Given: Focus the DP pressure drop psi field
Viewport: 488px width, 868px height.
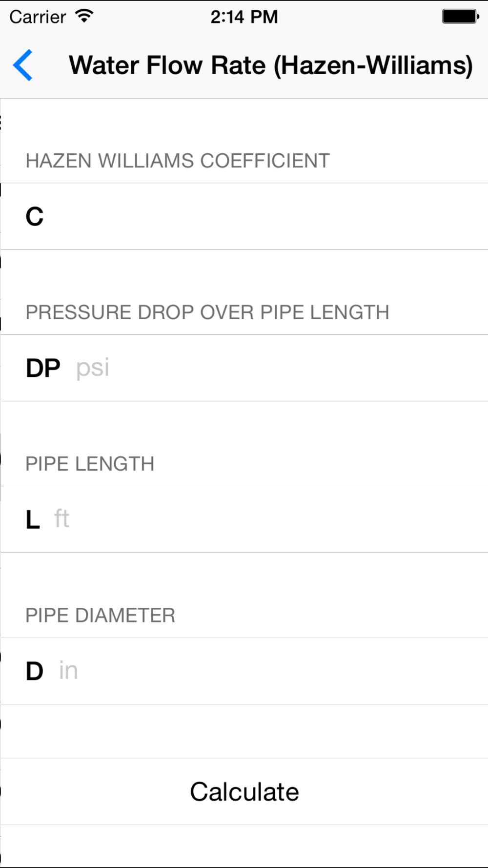Looking at the screenshot, I should pos(244,368).
